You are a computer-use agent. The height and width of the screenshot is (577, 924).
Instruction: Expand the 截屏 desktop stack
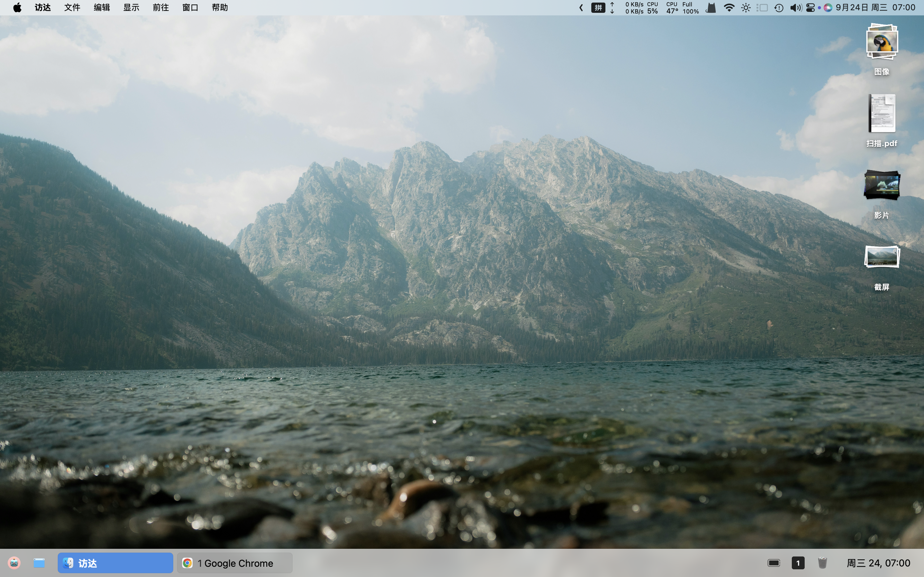pyautogui.click(x=882, y=257)
